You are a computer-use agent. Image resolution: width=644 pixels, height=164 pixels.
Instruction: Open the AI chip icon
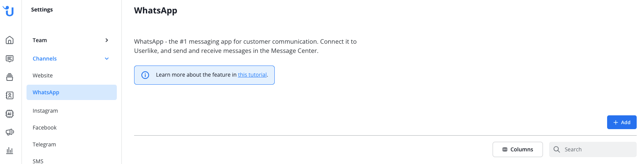tap(10, 114)
